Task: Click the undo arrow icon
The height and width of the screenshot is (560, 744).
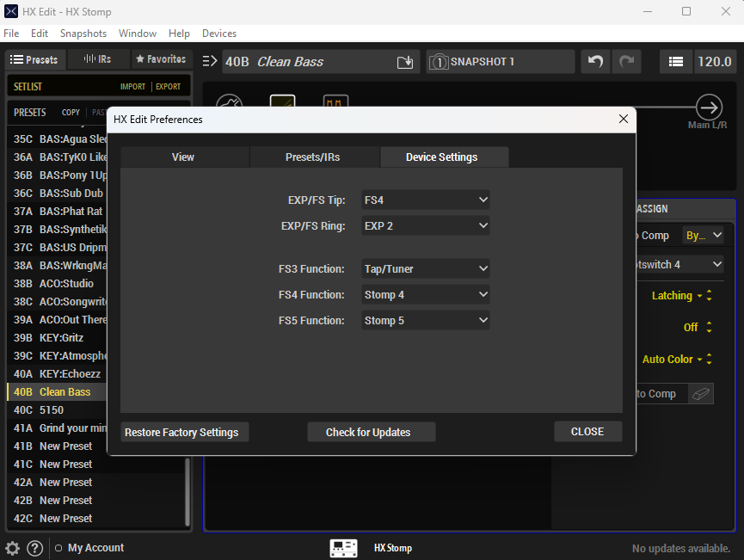Action: coord(595,62)
